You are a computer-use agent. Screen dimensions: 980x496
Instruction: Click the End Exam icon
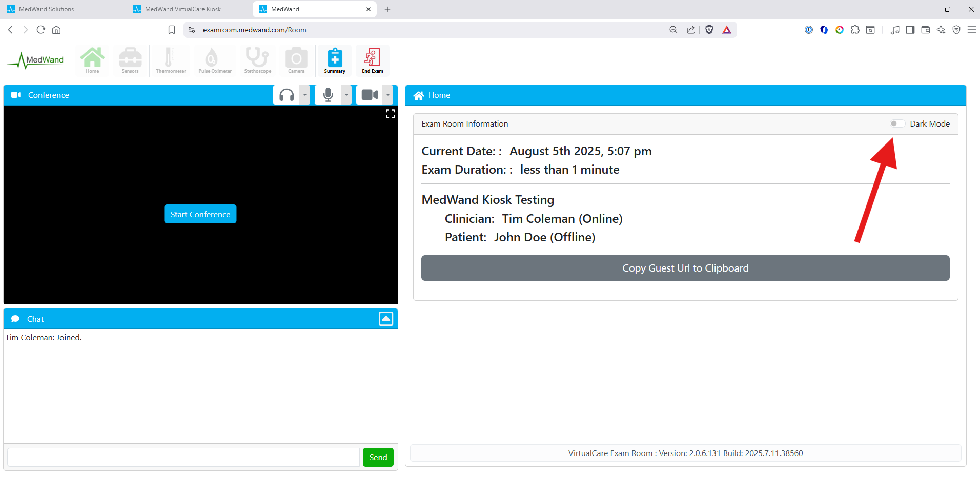click(373, 60)
